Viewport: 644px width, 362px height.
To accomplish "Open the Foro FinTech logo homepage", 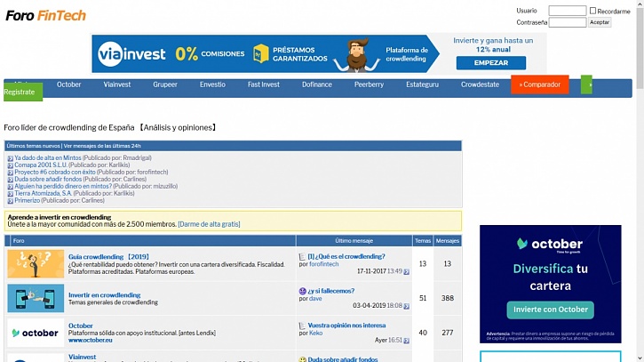I will [45, 16].
